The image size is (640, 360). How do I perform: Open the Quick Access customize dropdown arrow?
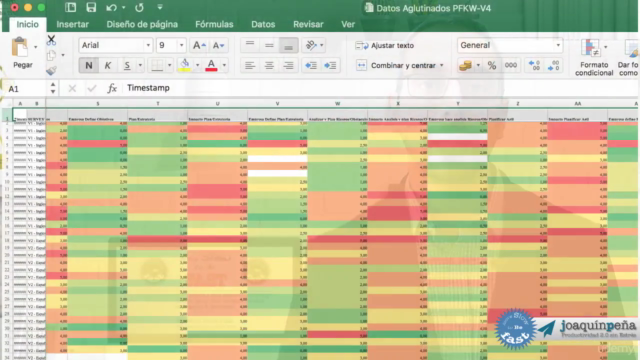pyautogui.click(x=160, y=7)
